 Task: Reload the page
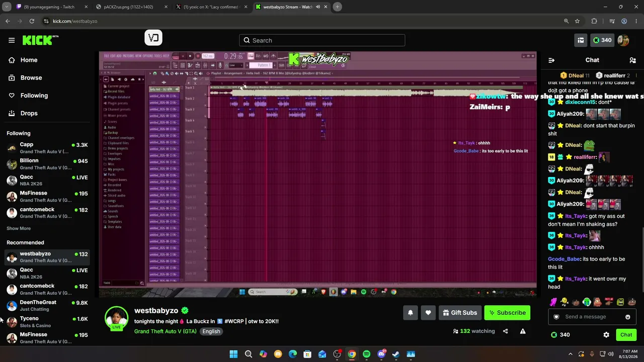32,21
